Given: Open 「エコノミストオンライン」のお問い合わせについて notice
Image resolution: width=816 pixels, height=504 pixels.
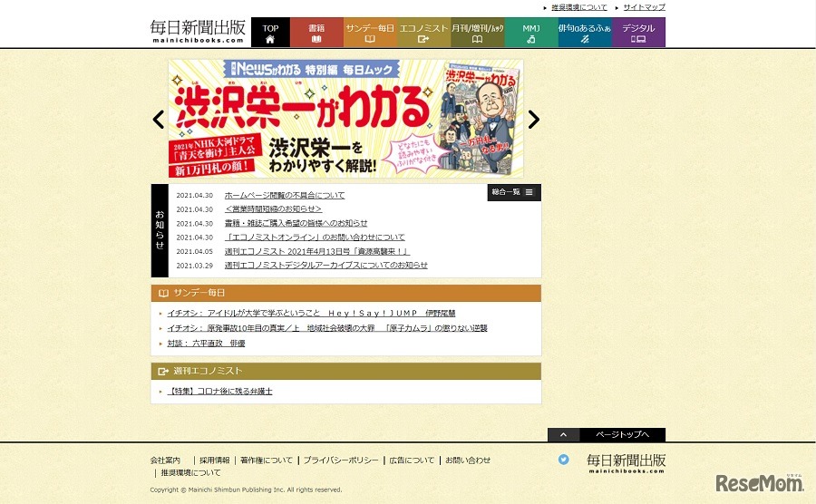Looking at the screenshot, I should [x=315, y=237].
